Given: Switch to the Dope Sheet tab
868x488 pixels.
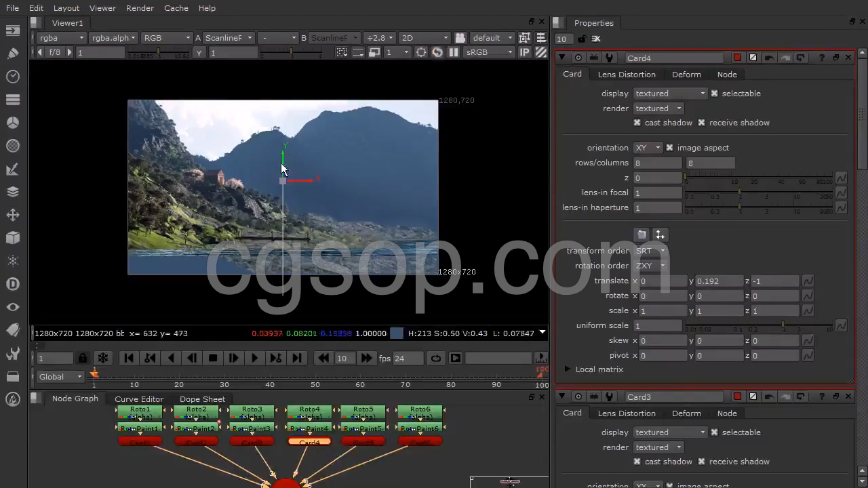Looking at the screenshot, I should (202, 399).
